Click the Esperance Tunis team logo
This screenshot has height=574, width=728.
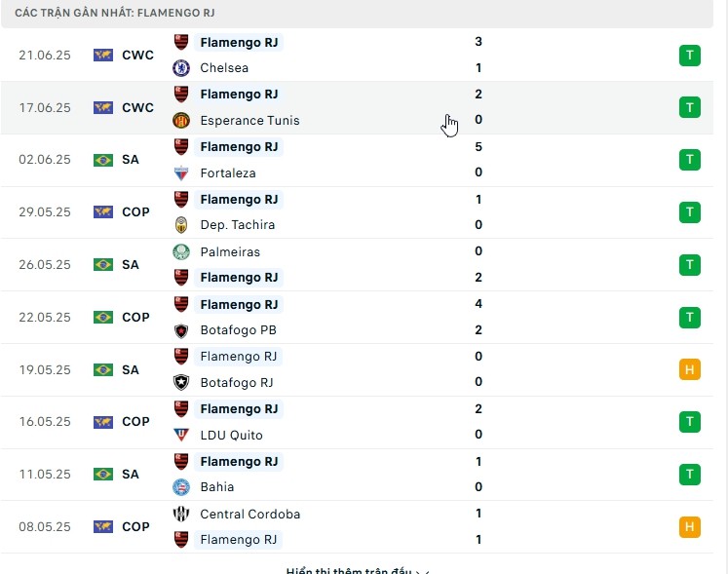180,121
